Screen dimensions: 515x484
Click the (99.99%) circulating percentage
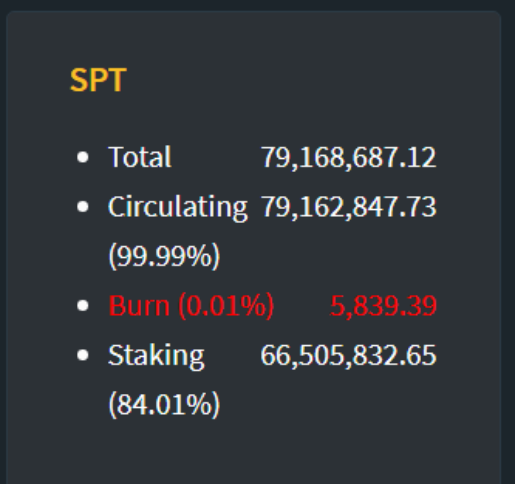(164, 256)
